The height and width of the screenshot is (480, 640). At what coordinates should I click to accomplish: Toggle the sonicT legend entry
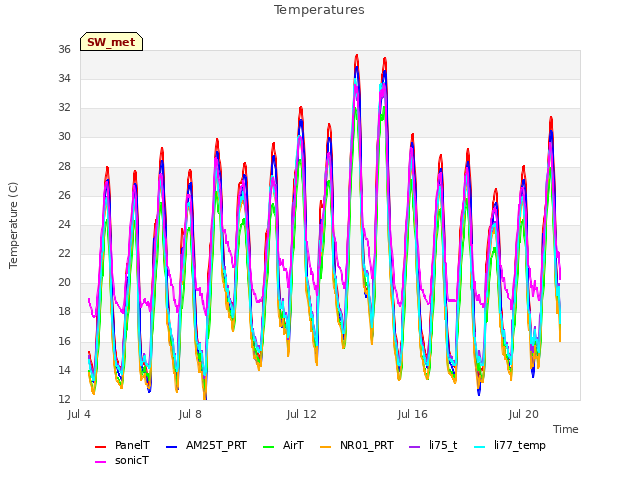coord(122,460)
